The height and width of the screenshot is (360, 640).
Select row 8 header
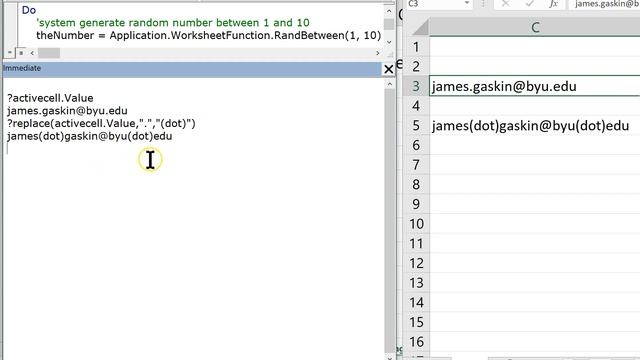coord(416,184)
